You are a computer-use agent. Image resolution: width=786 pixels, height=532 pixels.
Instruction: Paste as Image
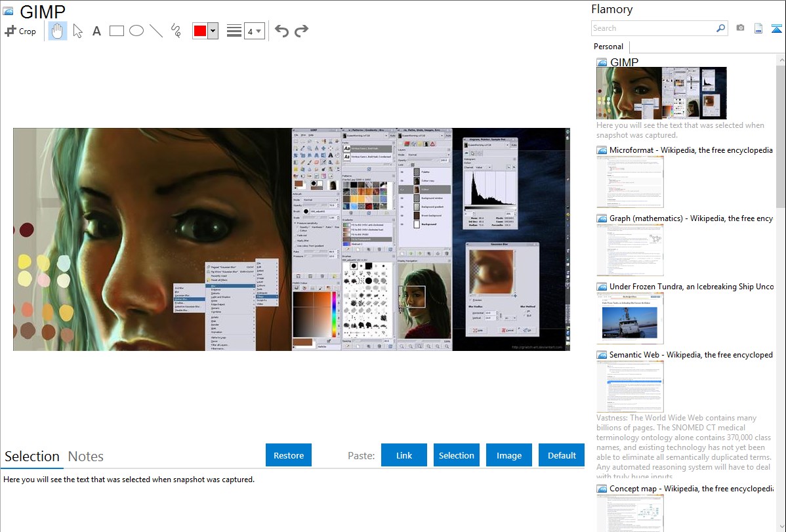[x=508, y=455]
